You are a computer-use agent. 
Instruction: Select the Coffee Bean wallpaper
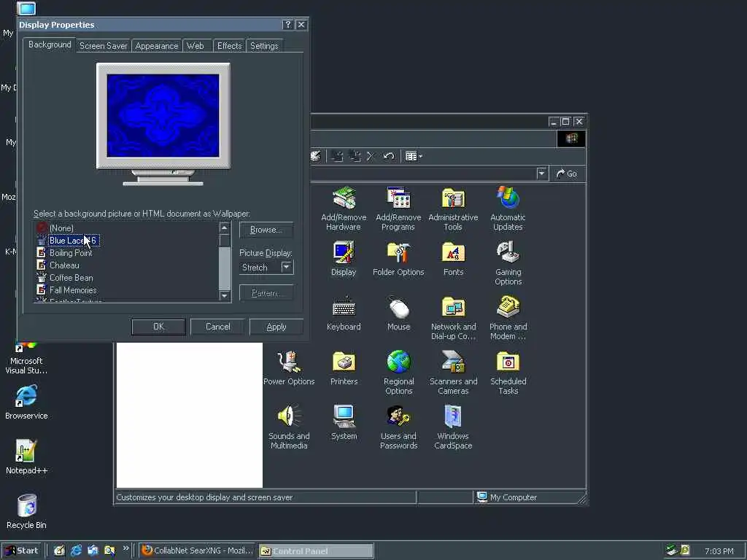coord(71,278)
